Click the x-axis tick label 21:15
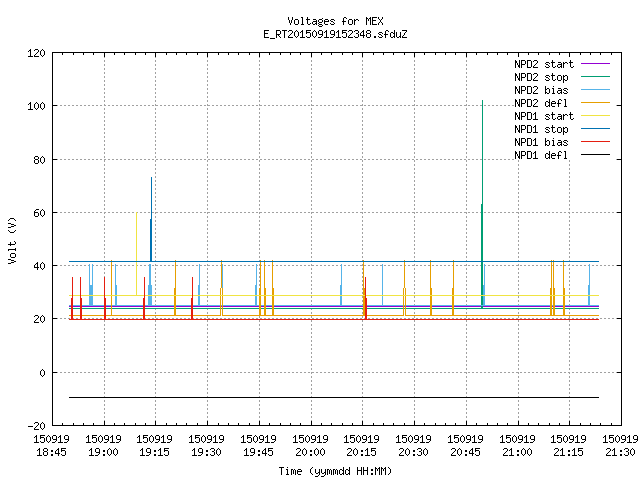The width and height of the screenshot is (640, 480). (569, 452)
